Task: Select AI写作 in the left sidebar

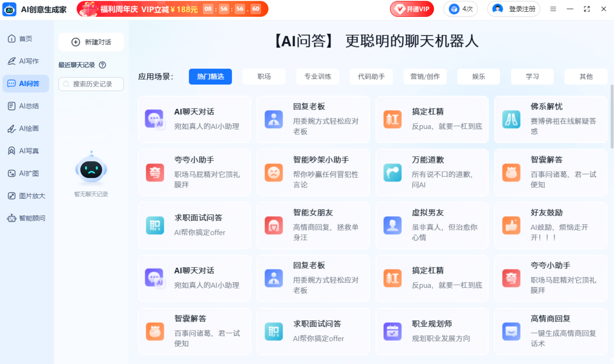Action: [26, 61]
